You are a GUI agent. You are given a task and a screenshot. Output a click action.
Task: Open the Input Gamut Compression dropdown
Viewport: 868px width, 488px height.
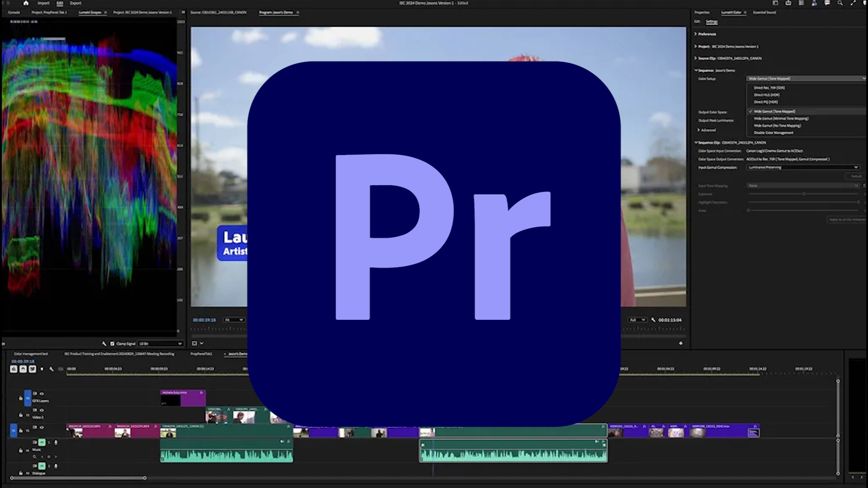[x=802, y=167]
